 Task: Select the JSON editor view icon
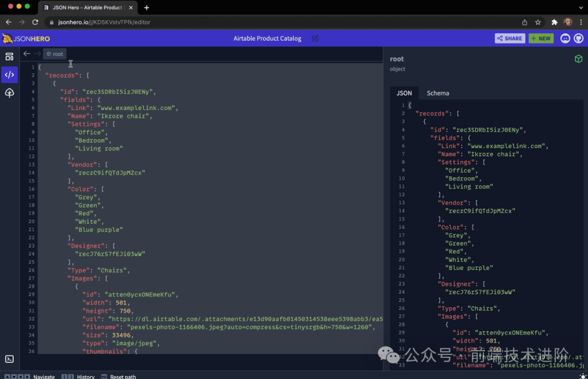click(x=9, y=74)
